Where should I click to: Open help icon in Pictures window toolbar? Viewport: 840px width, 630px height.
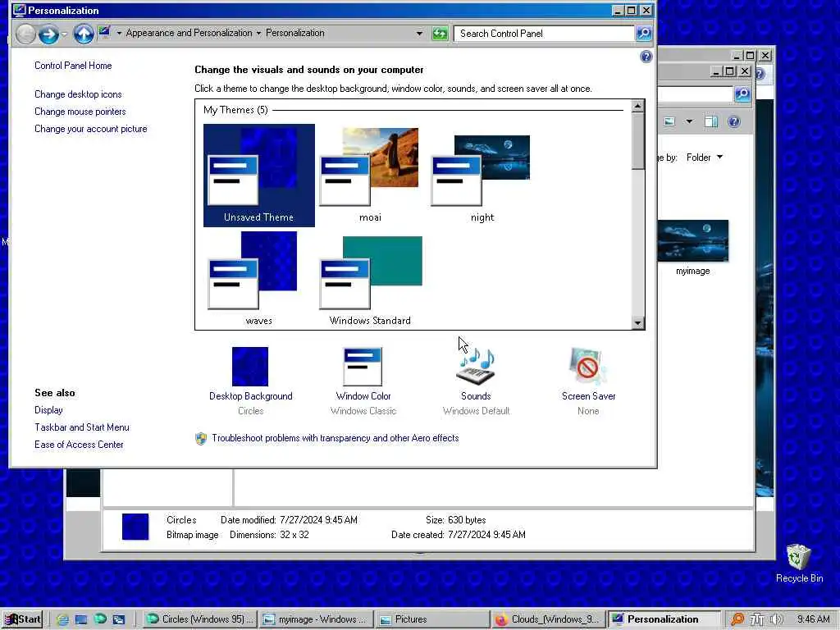pos(733,121)
